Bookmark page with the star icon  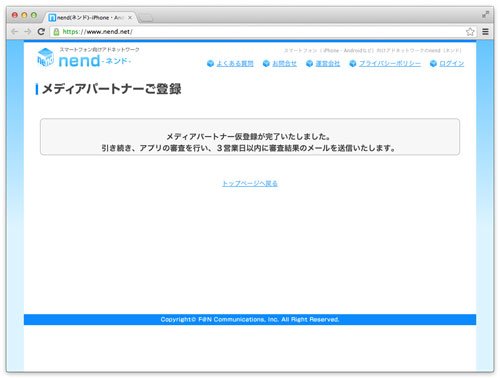[x=470, y=32]
